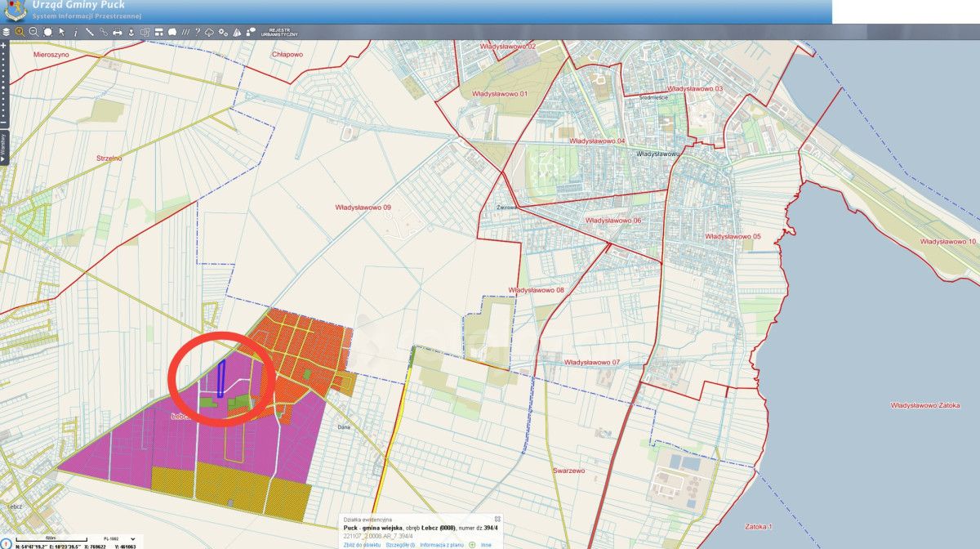Select the zoom in magnifier tool
Image resolution: width=980 pixels, height=549 pixels.
point(20,32)
